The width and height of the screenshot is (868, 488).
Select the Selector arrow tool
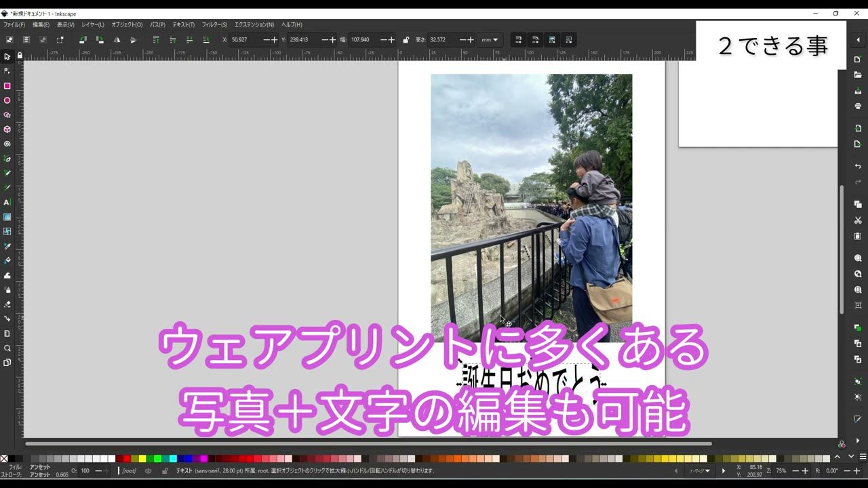7,56
